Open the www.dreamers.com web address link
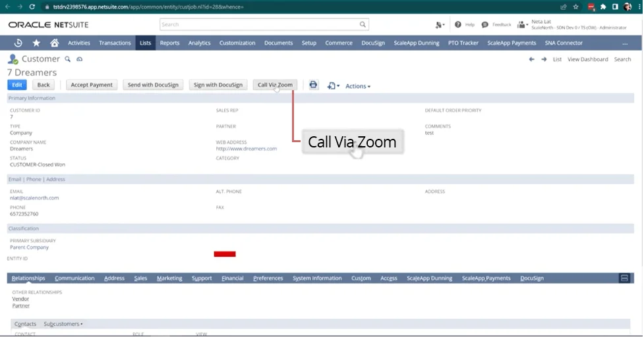 click(247, 149)
